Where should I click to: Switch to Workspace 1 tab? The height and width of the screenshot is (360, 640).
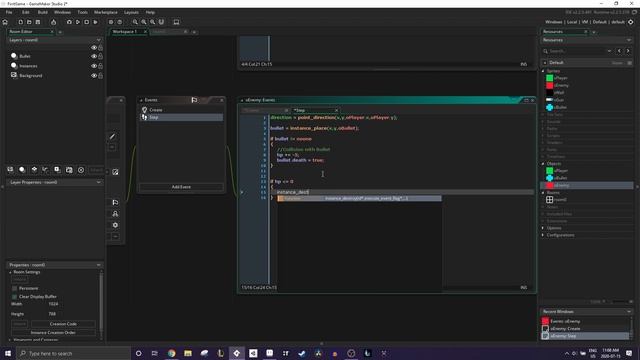point(125,31)
